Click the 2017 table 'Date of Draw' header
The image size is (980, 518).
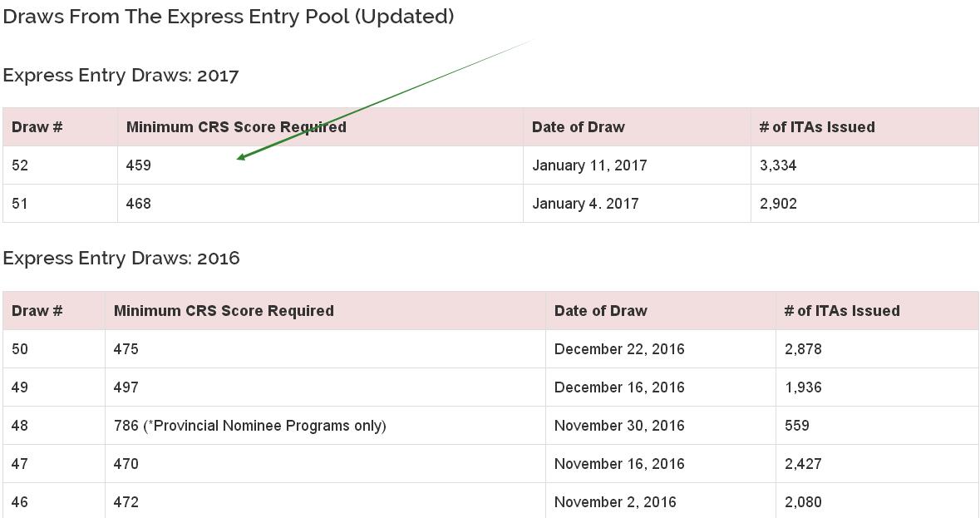click(579, 127)
